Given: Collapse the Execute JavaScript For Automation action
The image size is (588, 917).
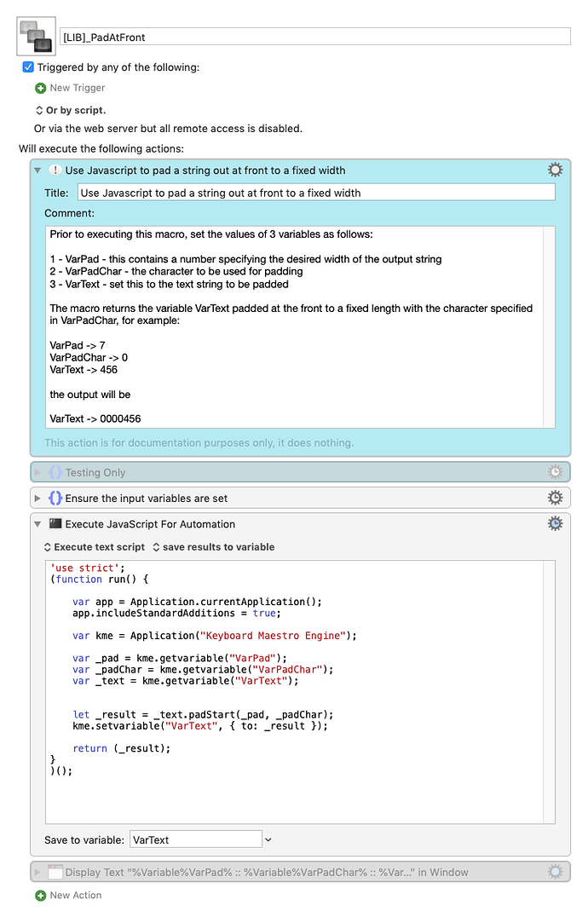Looking at the screenshot, I should (x=37, y=524).
